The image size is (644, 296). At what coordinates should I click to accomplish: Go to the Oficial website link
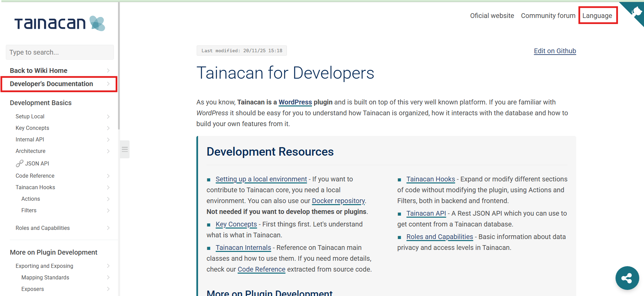tap(492, 16)
